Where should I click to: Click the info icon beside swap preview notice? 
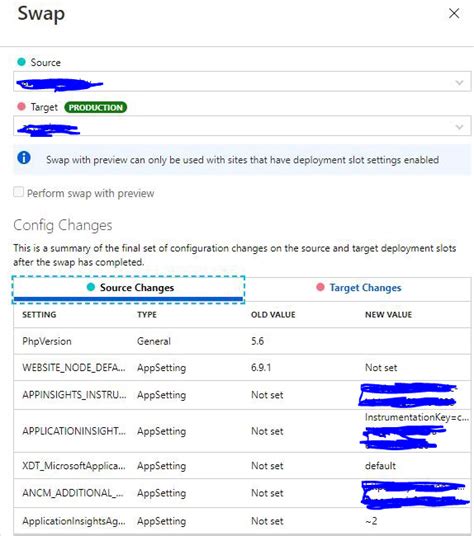point(24,158)
